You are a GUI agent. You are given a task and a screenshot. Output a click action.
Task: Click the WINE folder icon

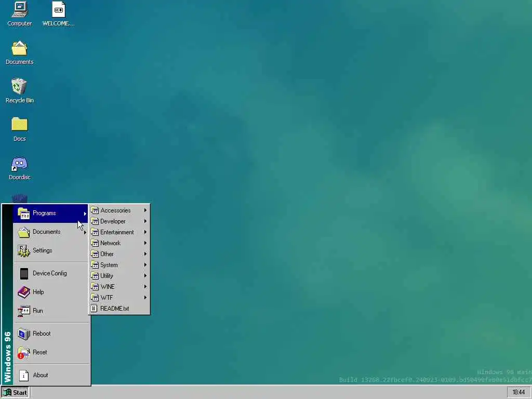click(95, 287)
